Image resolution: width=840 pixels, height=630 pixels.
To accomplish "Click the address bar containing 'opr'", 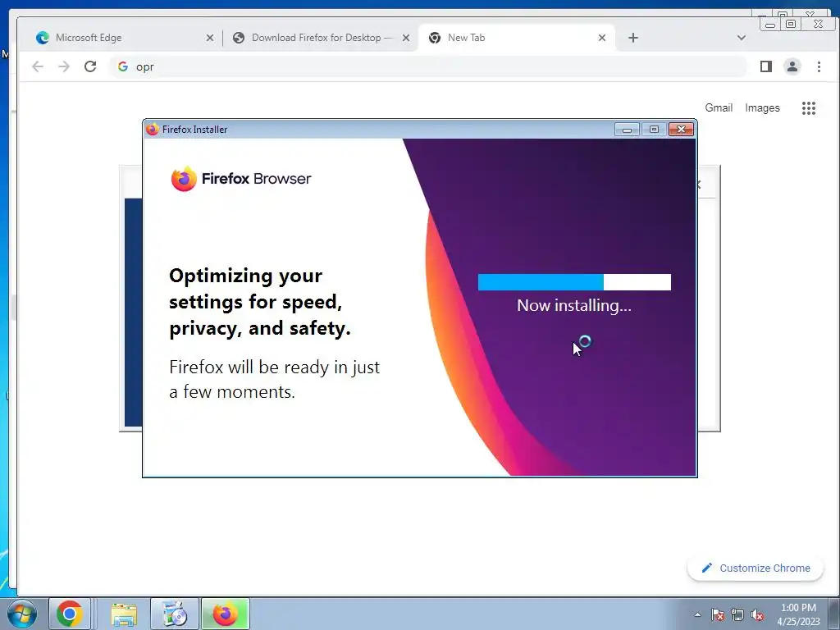I will coord(427,66).
